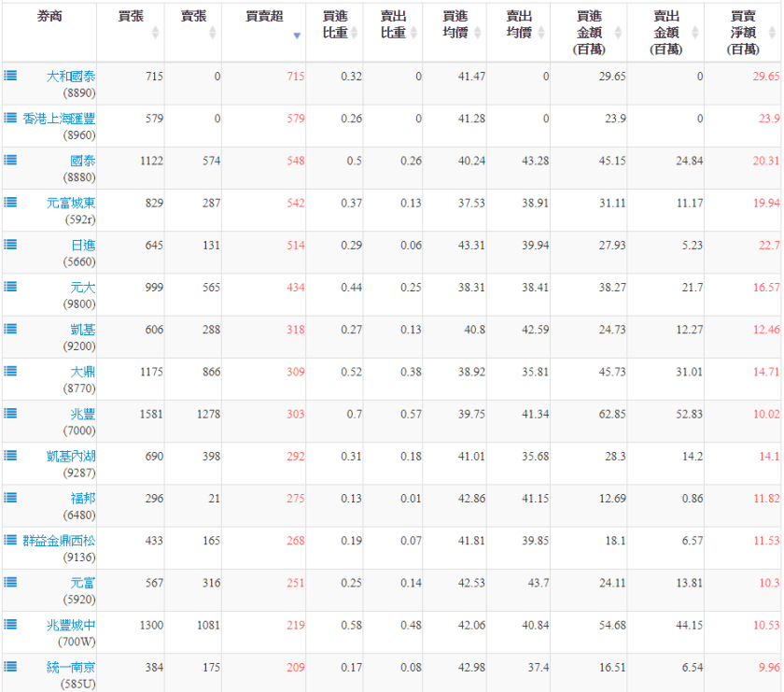Click the list icon beside 元大 (9800)

[x=9, y=287]
